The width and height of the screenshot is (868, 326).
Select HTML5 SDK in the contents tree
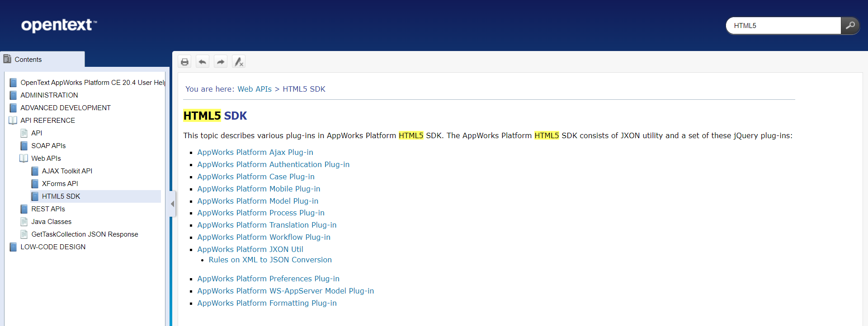[61, 196]
